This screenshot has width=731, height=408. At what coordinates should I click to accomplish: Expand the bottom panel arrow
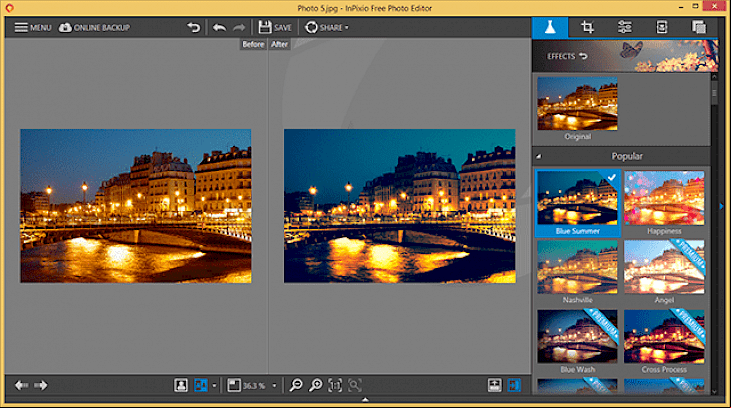(365, 400)
